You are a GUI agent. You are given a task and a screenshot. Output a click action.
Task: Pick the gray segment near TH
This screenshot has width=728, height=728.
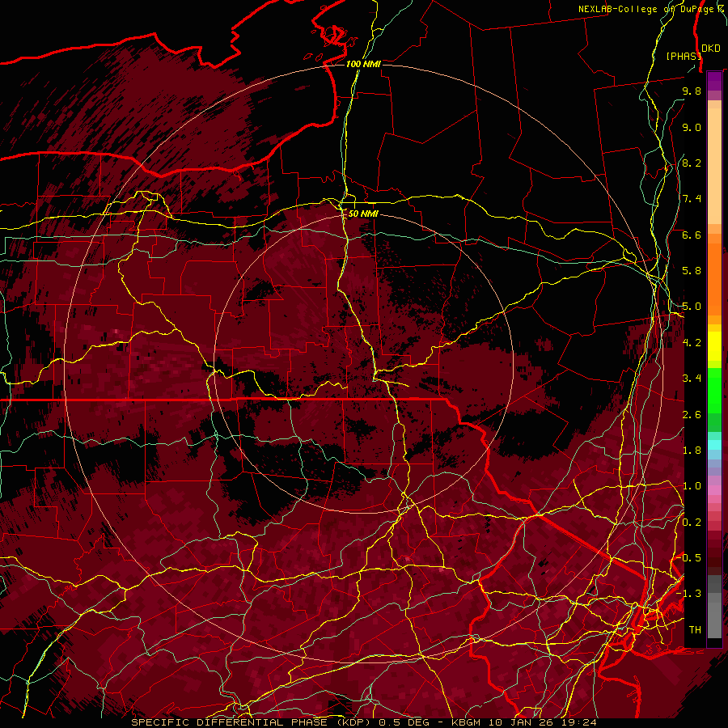click(714, 620)
